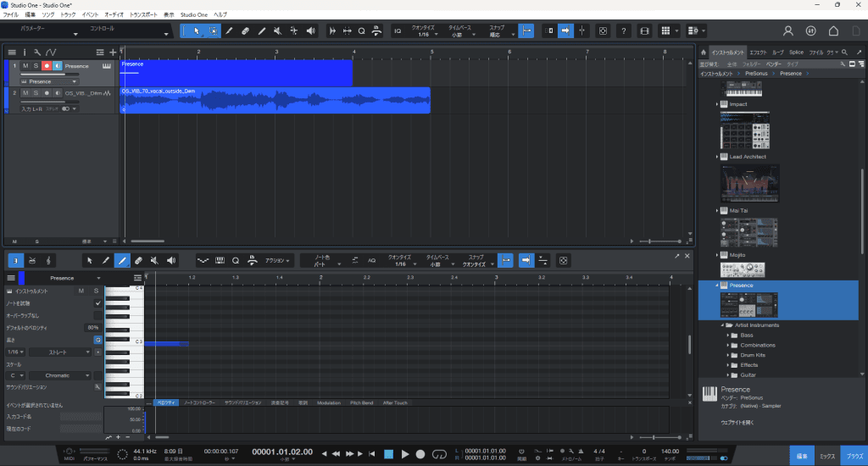Screen dimensions: 868x466
Task: Show automation with the curve icon
Action: (x=51, y=52)
